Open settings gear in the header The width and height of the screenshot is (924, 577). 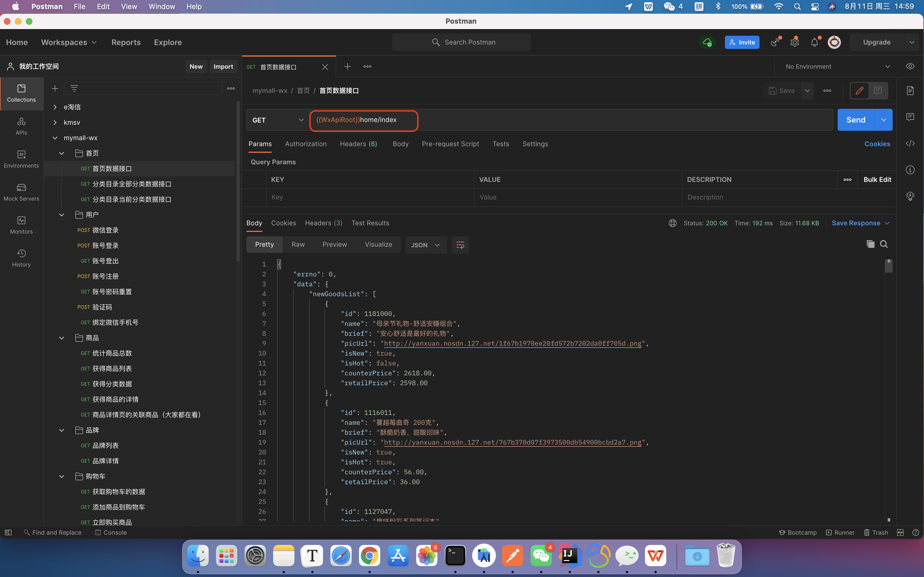[x=794, y=42]
